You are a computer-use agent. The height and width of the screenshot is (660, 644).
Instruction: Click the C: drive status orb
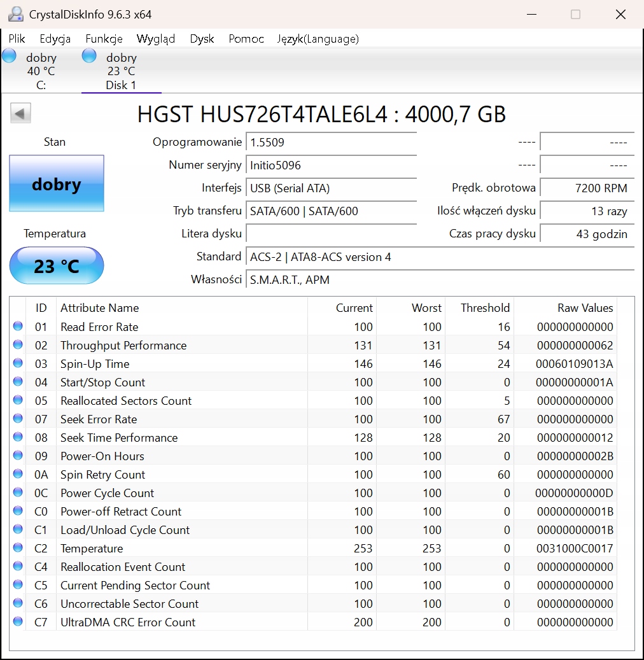tap(9, 56)
